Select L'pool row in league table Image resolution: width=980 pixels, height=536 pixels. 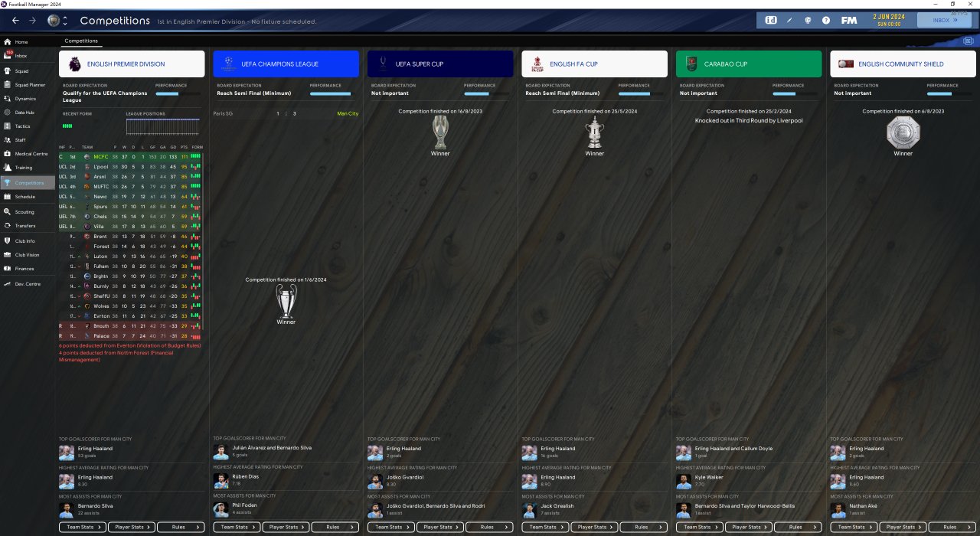coord(131,166)
